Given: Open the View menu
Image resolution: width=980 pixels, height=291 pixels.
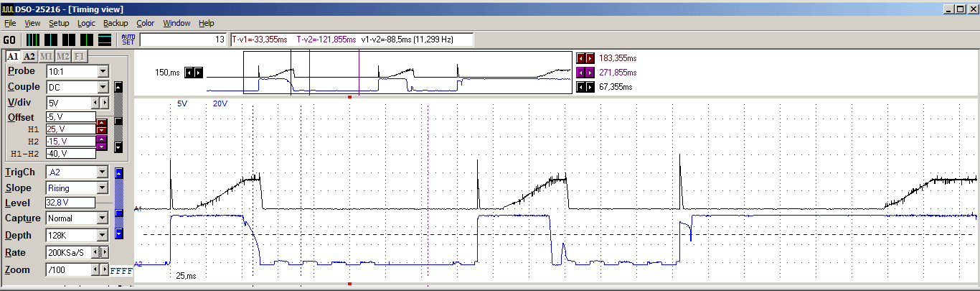Looking at the screenshot, I should [32, 23].
